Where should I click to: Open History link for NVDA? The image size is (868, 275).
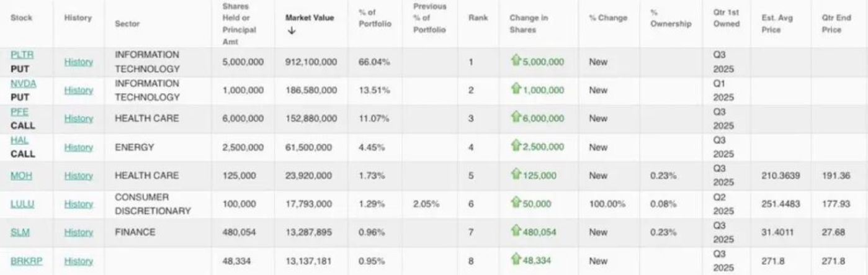point(78,90)
